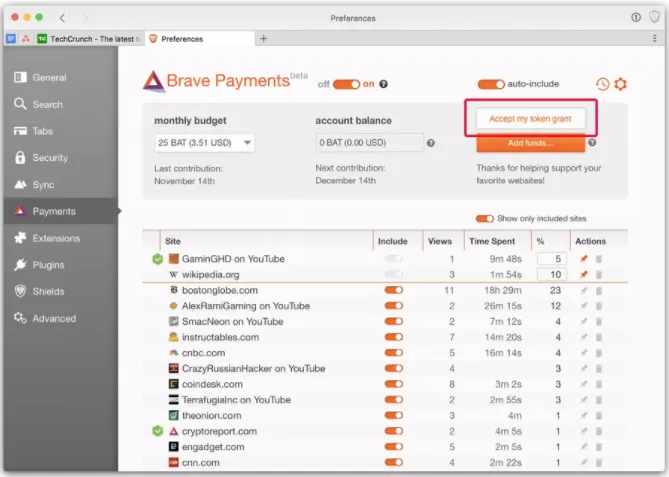Open Brave Payments settings gear
The height and width of the screenshot is (477, 669).
coord(620,84)
